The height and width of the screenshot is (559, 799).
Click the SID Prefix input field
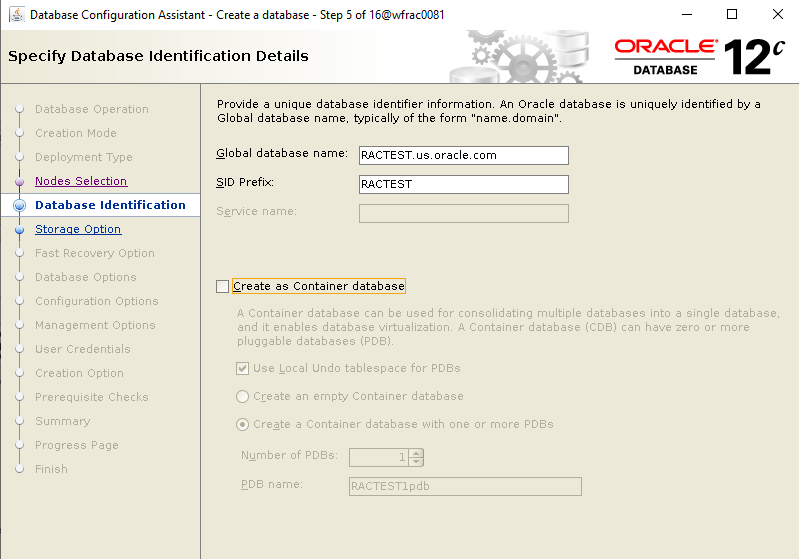click(464, 184)
